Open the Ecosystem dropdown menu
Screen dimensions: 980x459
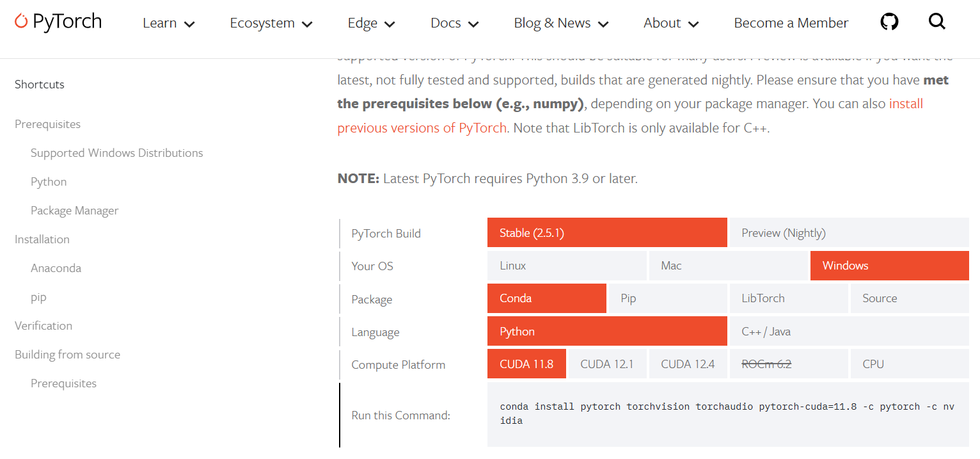pos(271,23)
